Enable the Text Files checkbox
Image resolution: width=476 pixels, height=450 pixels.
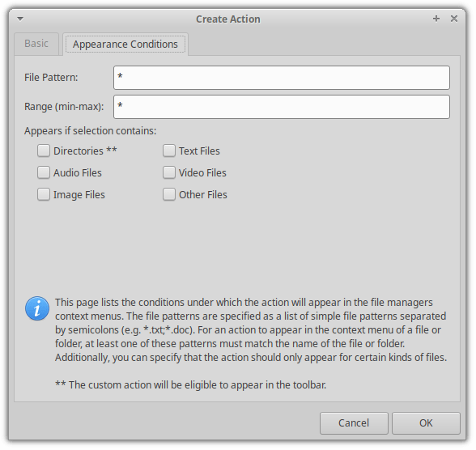tap(169, 151)
